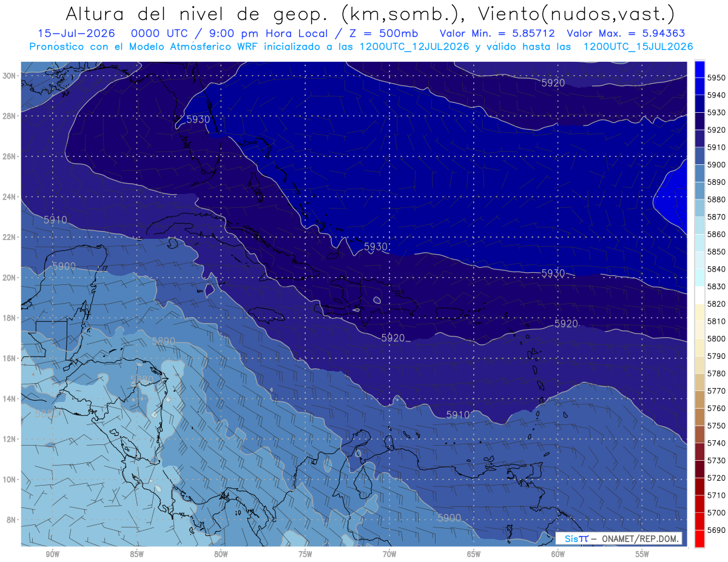Click the 5920 contour label south of Hispaniola

pos(393,338)
